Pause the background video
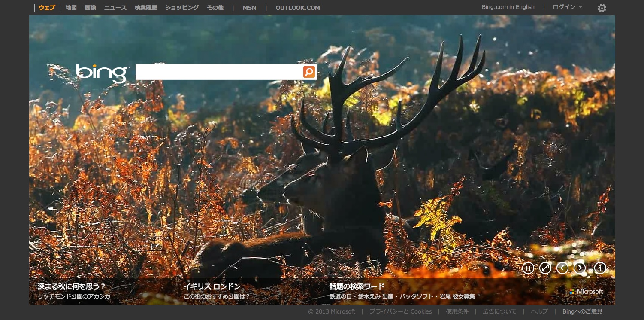Viewport: 644px width, 320px height. coord(528,268)
